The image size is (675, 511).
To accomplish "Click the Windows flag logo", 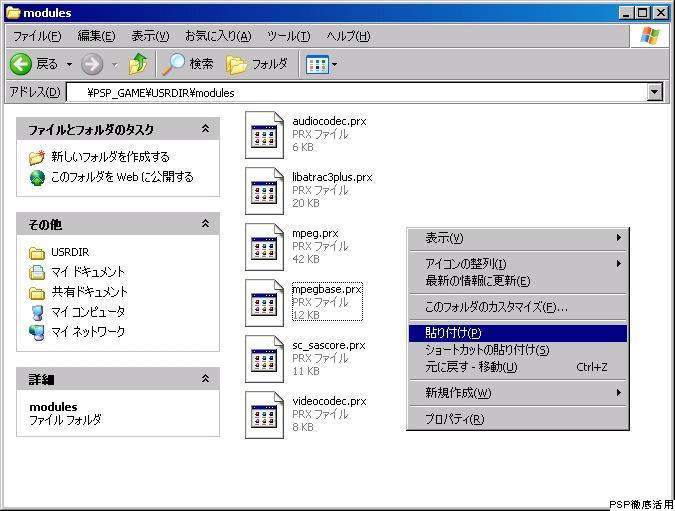I will coord(650,36).
